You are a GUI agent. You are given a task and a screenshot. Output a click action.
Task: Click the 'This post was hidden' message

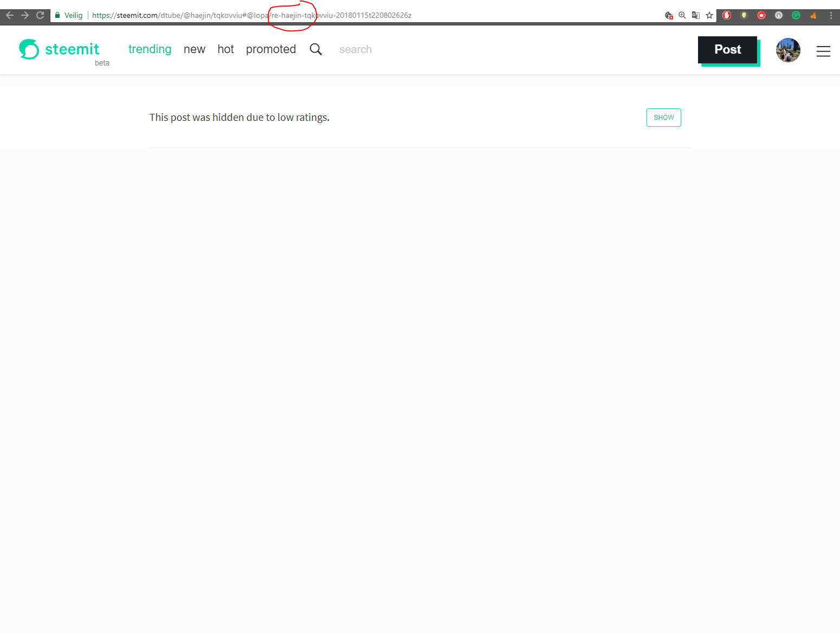[x=240, y=118]
